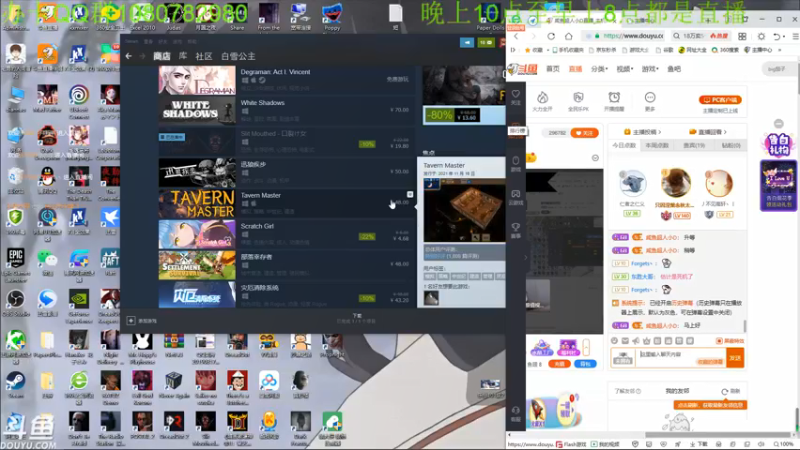Collapse the right-side floating promo with minus icon
The width and height of the screenshot is (800, 450).
(x=778, y=123)
